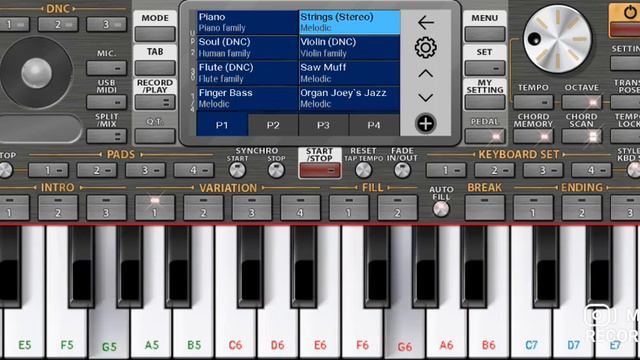Select KEYBOARD SET button 1
Screen dimensions: 640x360
[x=446, y=170]
